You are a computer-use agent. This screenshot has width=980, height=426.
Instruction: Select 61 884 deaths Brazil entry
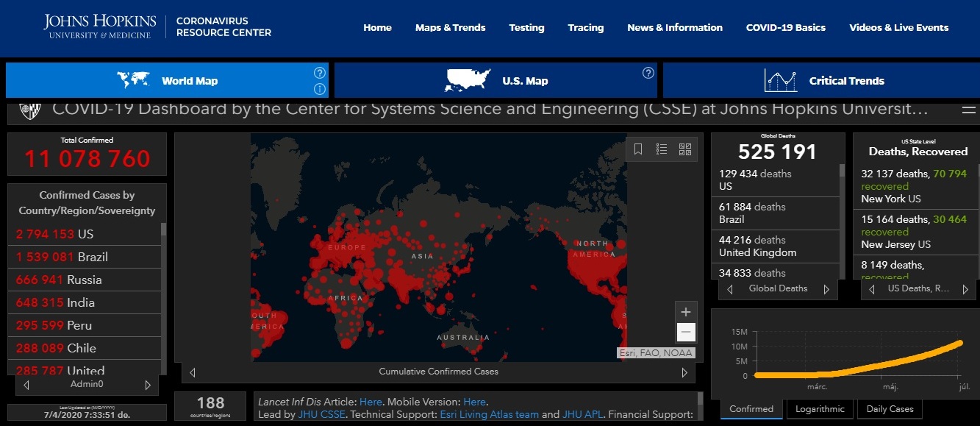(776, 213)
